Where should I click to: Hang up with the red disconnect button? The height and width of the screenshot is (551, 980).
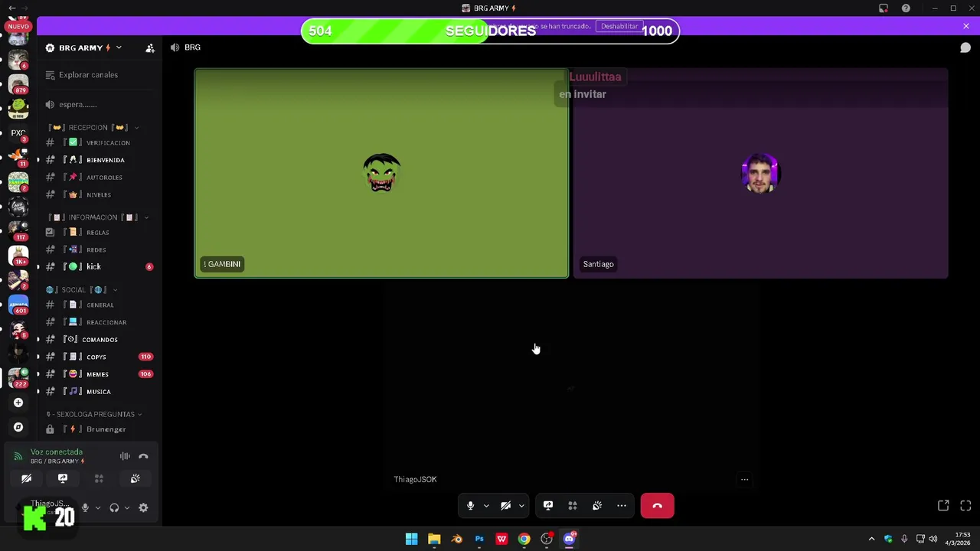point(657,506)
